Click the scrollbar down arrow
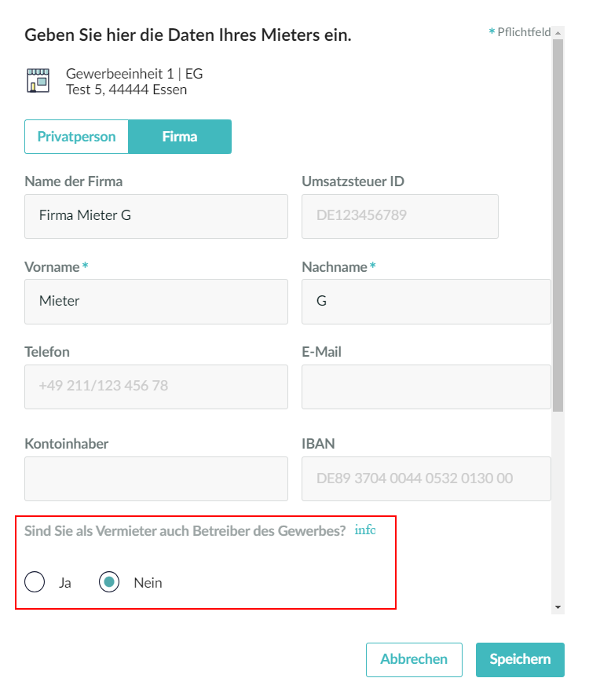The image size is (589, 700). [558, 607]
